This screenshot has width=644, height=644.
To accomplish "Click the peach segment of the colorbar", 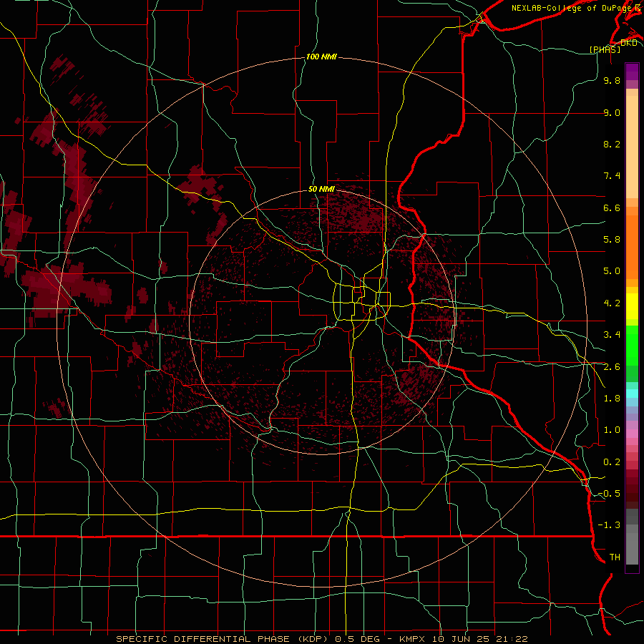I will click(x=632, y=147).
